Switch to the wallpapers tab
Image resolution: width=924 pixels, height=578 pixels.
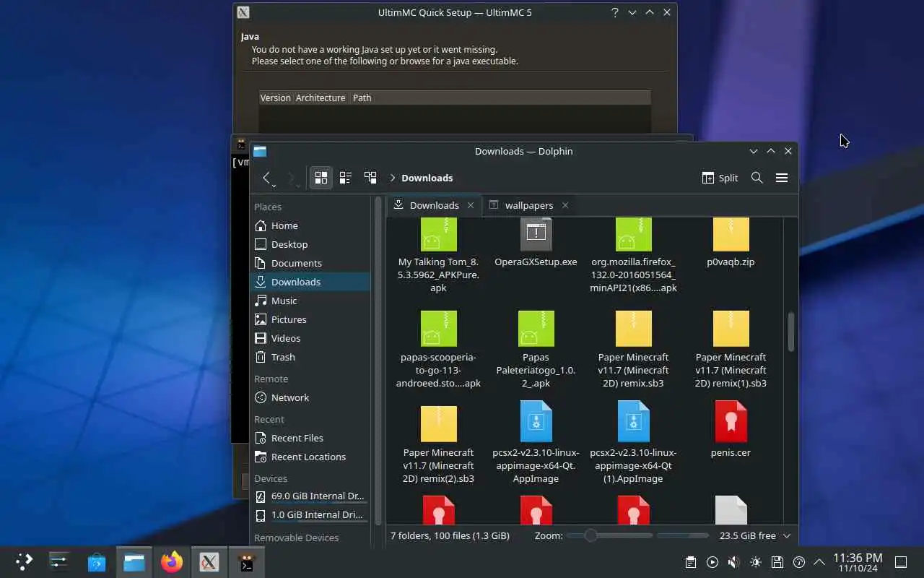[528, 205]
